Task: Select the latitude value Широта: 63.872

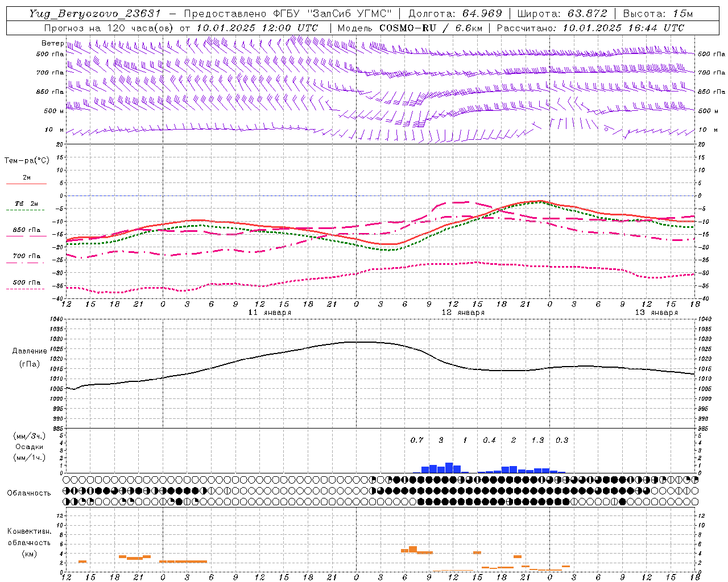Action: click(x=562, y=14)
